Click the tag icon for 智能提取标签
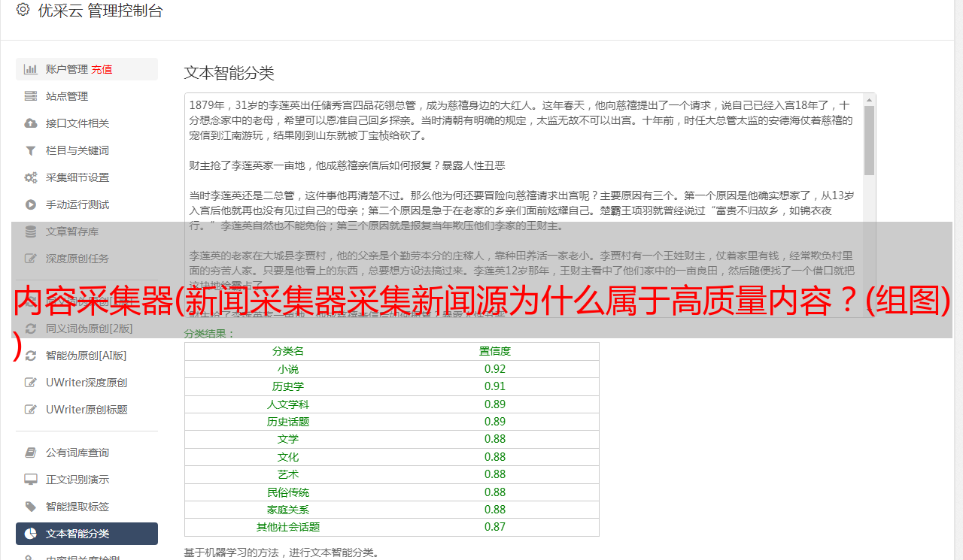Viewport: 963px width, 560px height. 31,507
